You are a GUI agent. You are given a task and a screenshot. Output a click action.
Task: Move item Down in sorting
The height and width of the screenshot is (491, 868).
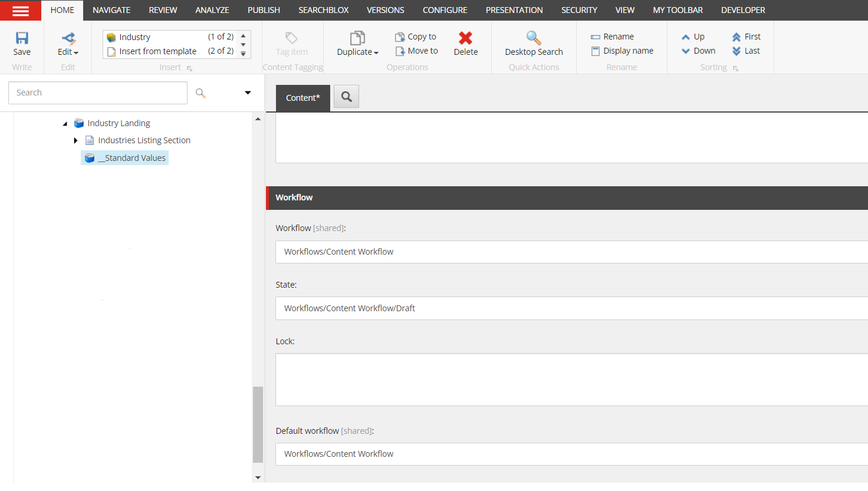(x=698, y=51)
